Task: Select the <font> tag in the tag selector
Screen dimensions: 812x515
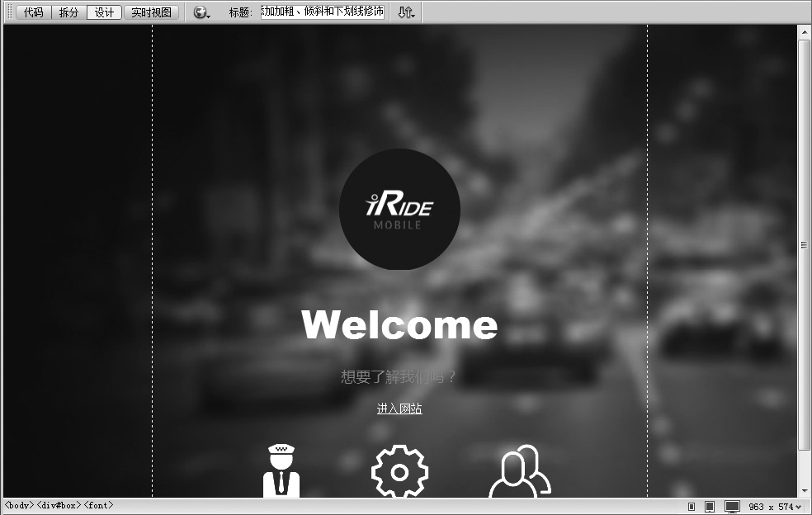Action: (x=98, y=505)
